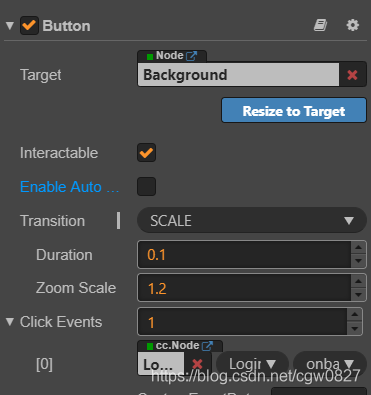Viewport: 371px width, 395px height.
Task: Uncheck the Interactable checkbox
Action: [146, 153]
